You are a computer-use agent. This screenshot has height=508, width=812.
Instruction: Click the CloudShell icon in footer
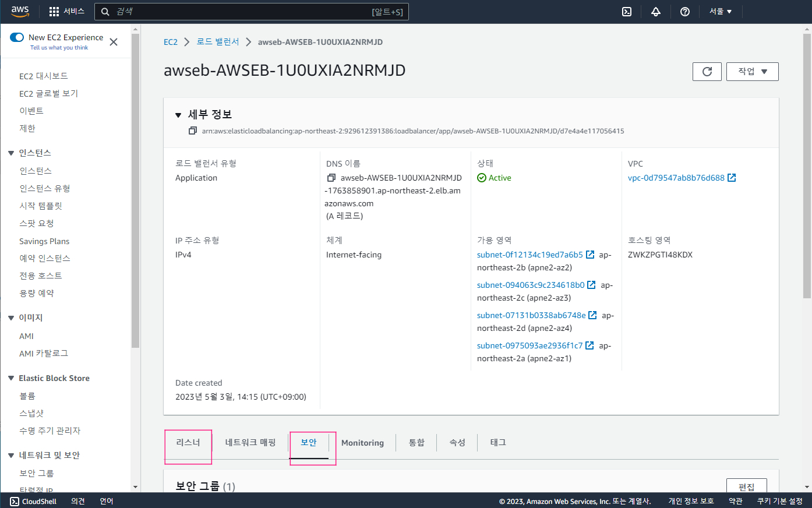point(15,501)
